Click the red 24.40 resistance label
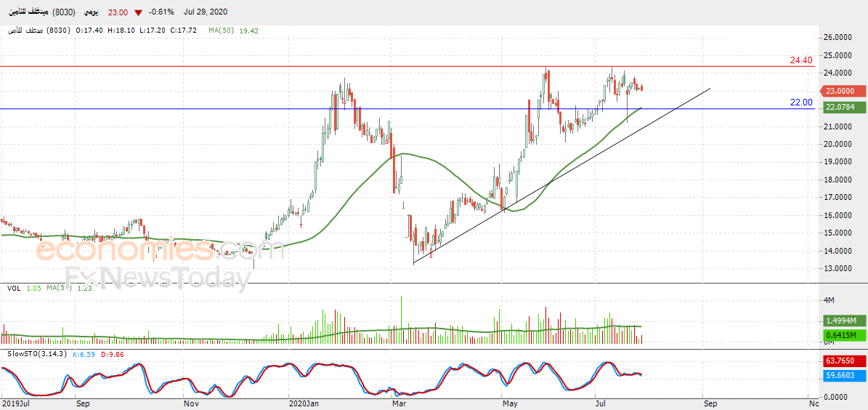This screenshot has width=868, height=410. click(801, 60)
